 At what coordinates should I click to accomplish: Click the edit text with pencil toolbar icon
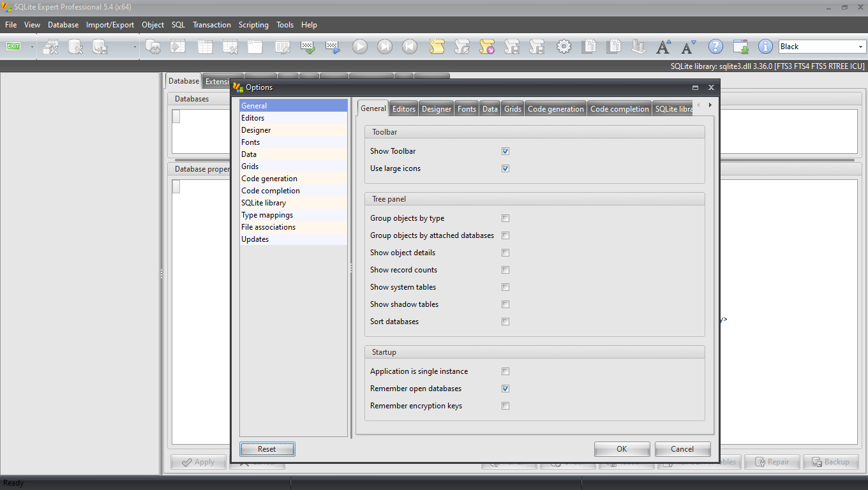(282, 47)
